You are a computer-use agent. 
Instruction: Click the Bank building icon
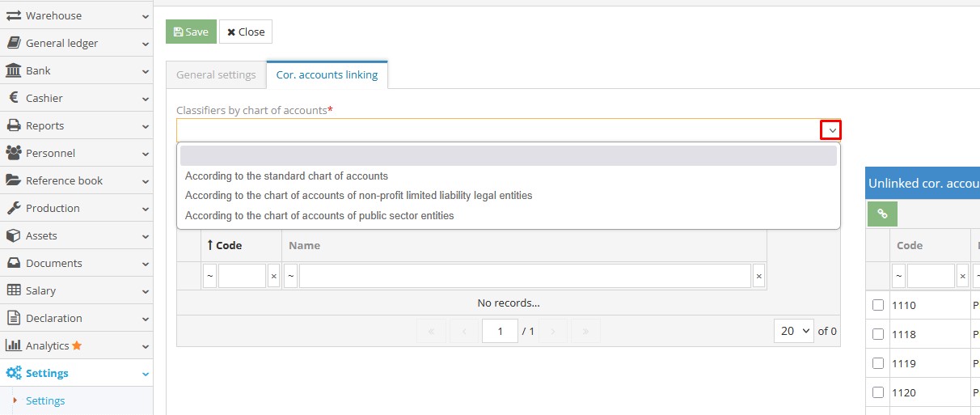pyautogui.click(x=13, y=70)
